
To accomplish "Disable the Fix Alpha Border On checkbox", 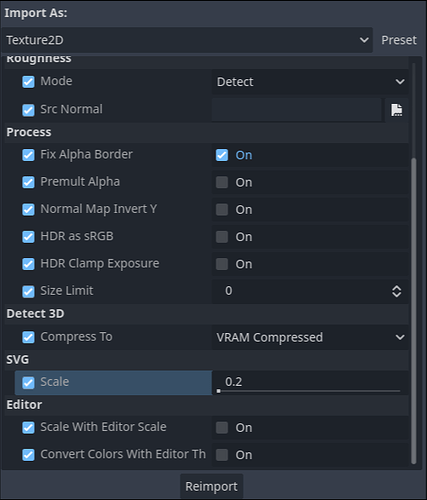I will click(x=222, y=155).
